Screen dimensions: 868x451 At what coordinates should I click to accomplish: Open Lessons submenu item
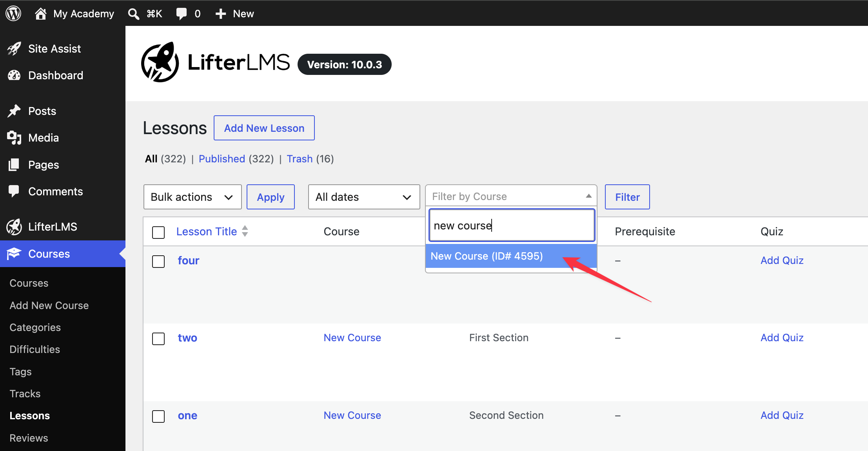pos(30,416)
